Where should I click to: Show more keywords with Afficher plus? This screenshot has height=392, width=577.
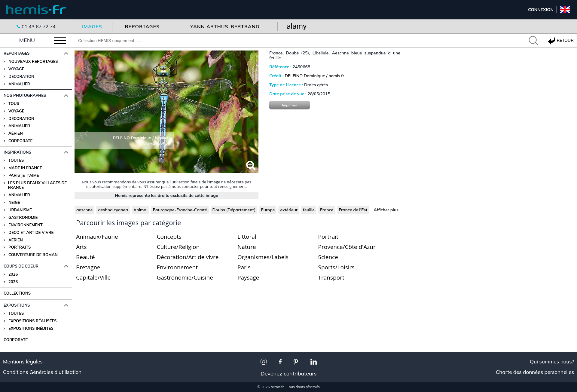coord(386,210)
